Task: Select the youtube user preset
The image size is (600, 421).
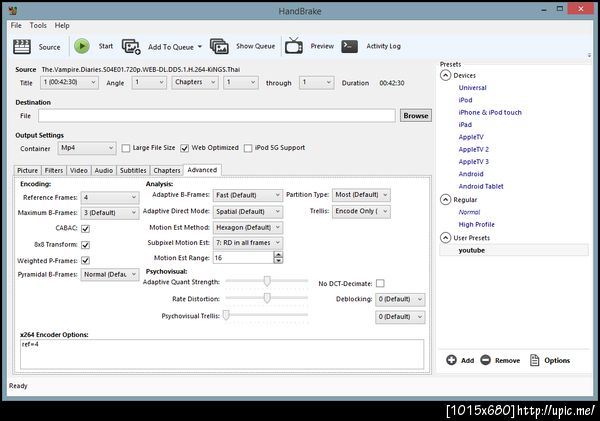Action: (x=514, y=250)
